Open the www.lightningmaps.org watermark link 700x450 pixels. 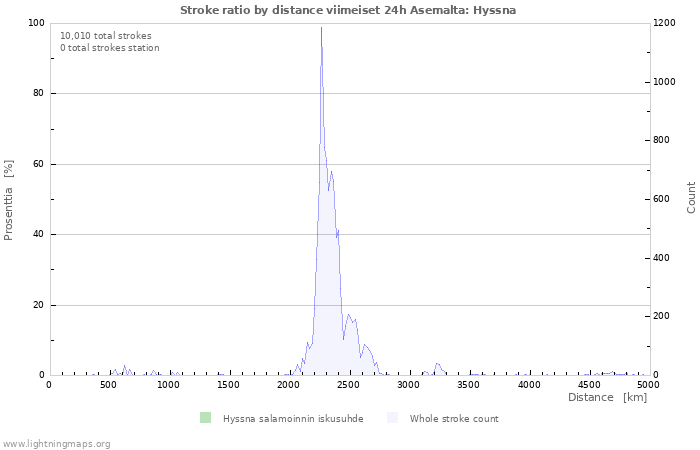(x=57, y=443)
